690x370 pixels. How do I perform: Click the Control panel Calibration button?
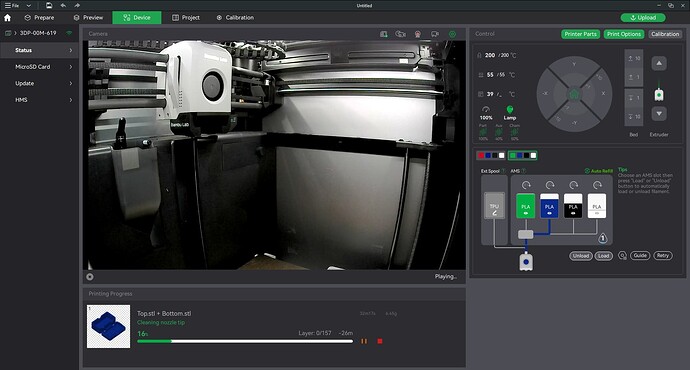(665, 34)
